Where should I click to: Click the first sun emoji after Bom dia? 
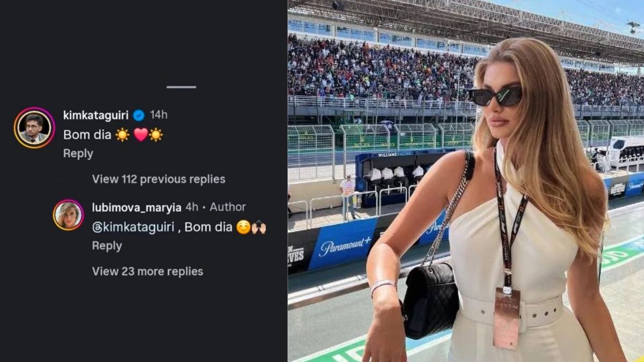pyautogui.click(x=122, y=135)
